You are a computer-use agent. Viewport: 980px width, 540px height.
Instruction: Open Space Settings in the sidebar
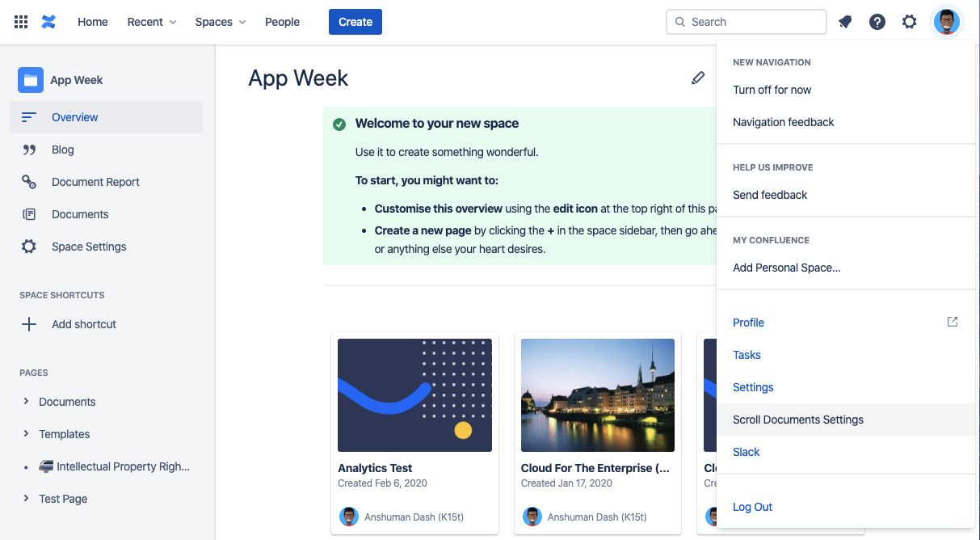click(89, 247)
